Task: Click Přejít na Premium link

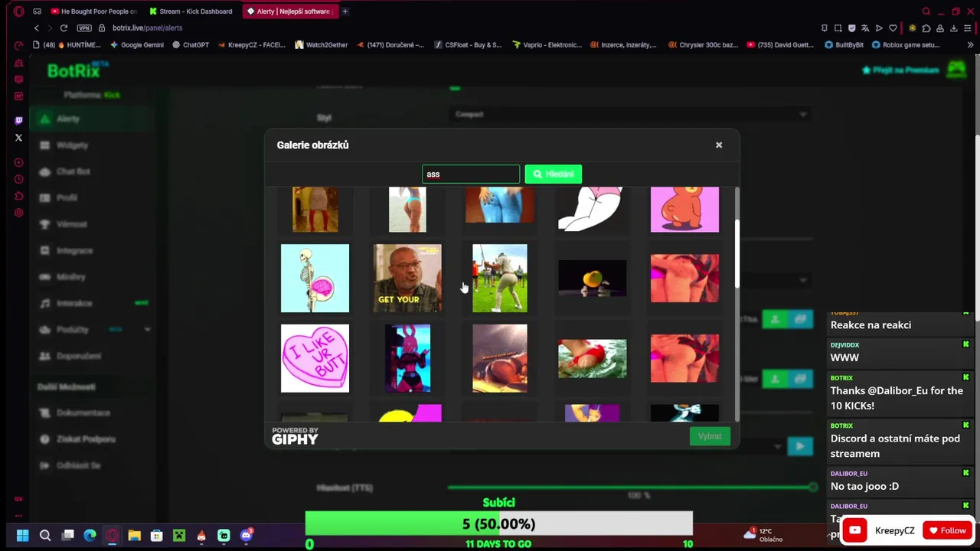Action: point(900,70)
